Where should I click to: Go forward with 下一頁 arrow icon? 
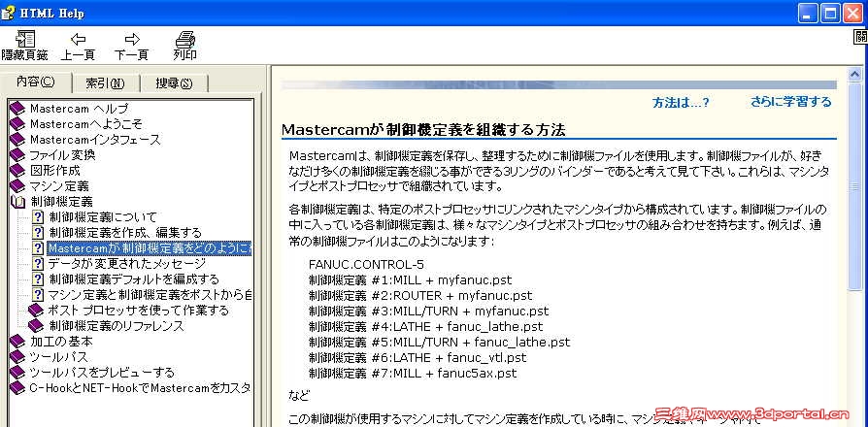(x=132, y=39)
